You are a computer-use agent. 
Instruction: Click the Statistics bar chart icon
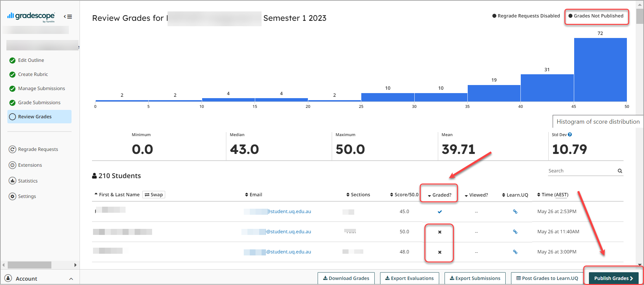pos(12,181)
